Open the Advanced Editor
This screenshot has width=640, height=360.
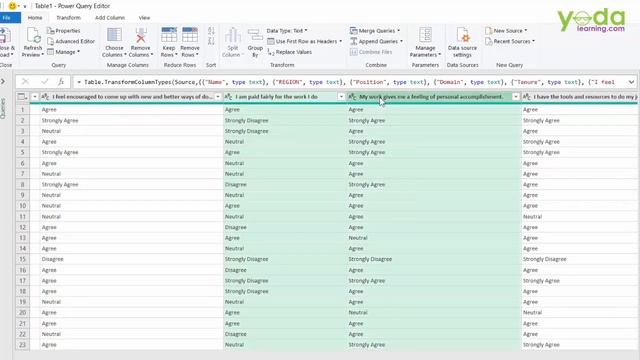[x=71, y=41]
